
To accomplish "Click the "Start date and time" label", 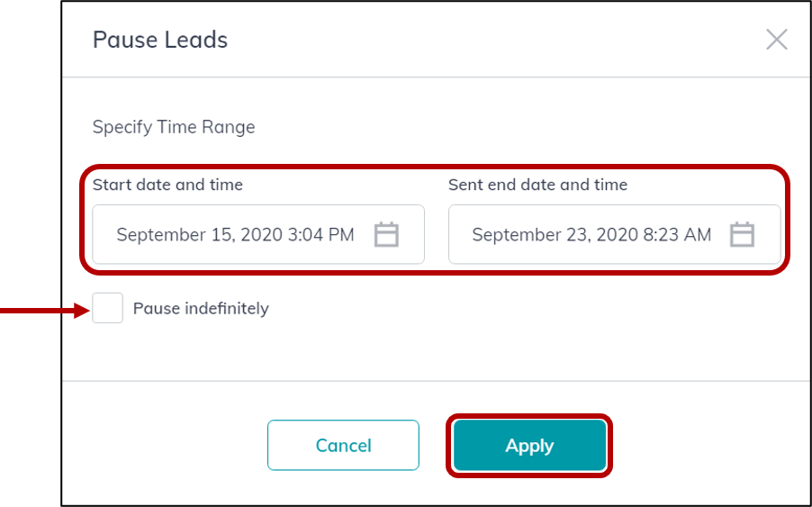I will pyautogui.click(x=167, y=185).
